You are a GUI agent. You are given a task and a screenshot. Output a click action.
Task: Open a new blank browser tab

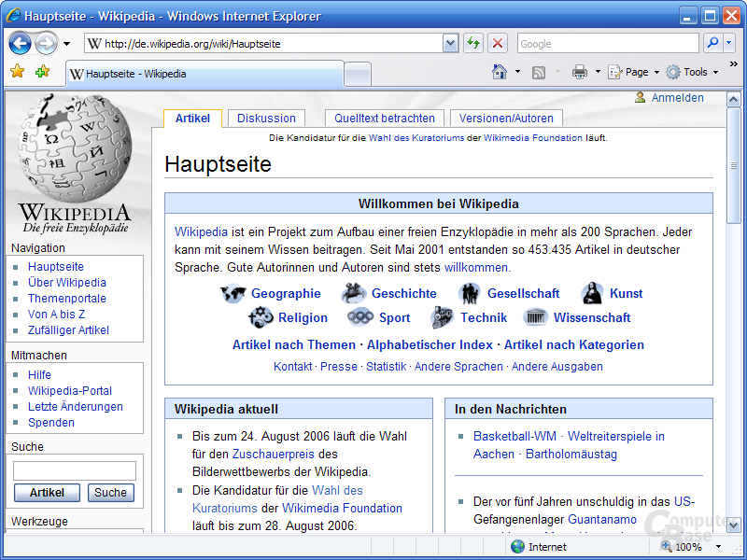358,75
